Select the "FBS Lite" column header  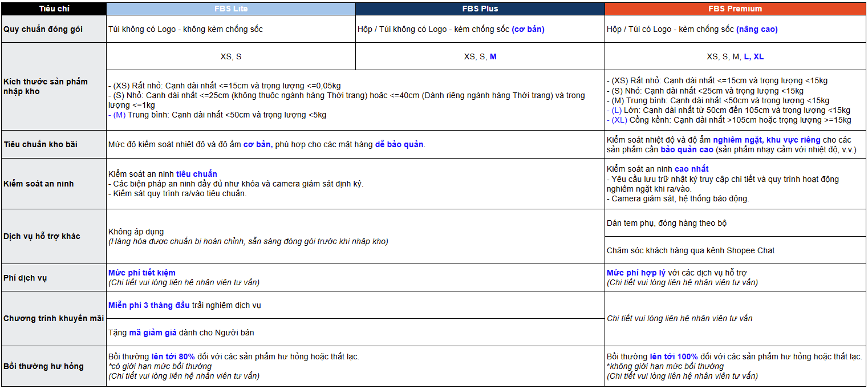(x=231, y=9)
